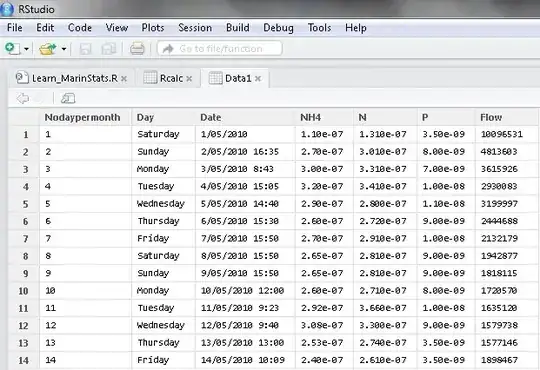
Task: Close the Data1 tab
Action: tap(258, 79)
